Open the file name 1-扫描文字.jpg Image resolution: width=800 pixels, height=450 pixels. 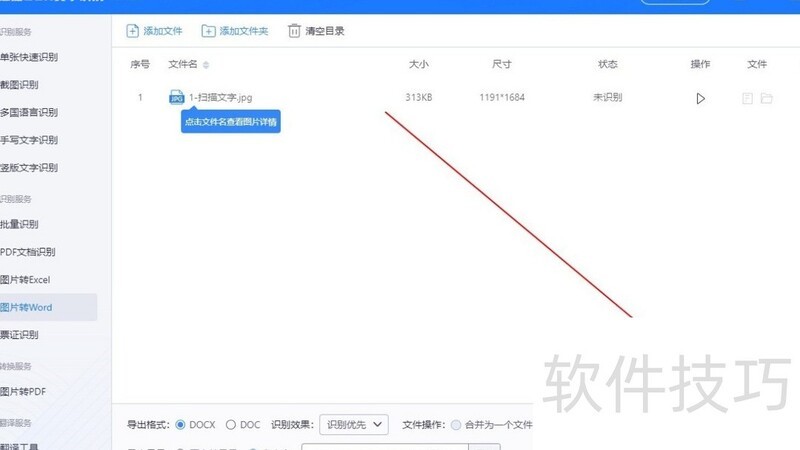[220, 98]
